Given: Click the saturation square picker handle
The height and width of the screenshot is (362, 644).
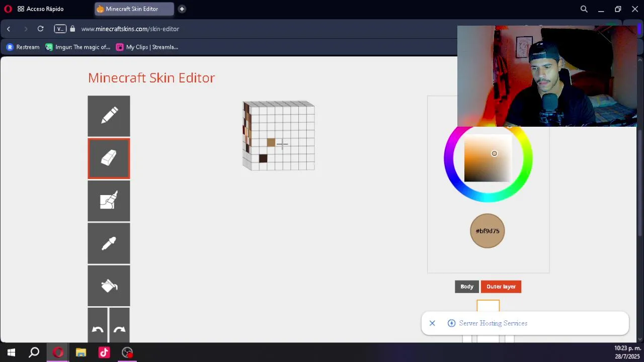Looking at the screenshot, I should pyautogui.click(x=494, y=153).
